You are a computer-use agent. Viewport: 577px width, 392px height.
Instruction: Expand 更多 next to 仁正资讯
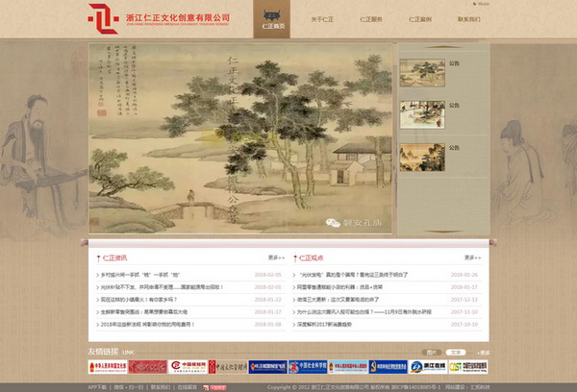(x=275, y=257)
